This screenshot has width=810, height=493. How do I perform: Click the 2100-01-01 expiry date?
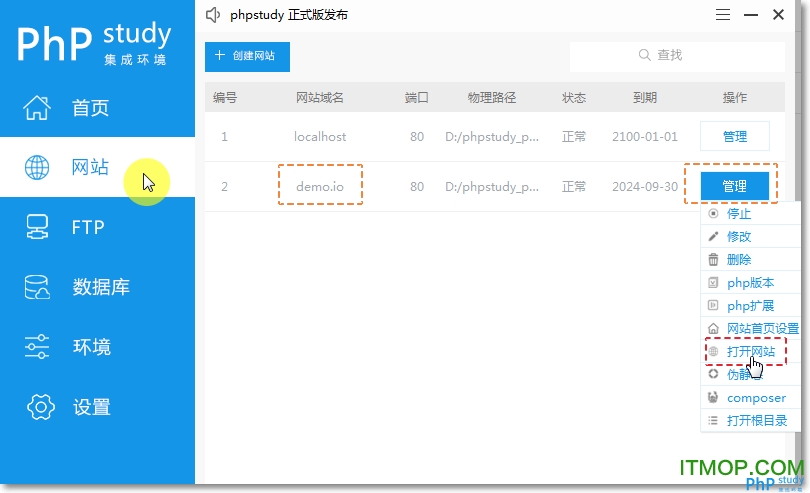tap(645, 136)
